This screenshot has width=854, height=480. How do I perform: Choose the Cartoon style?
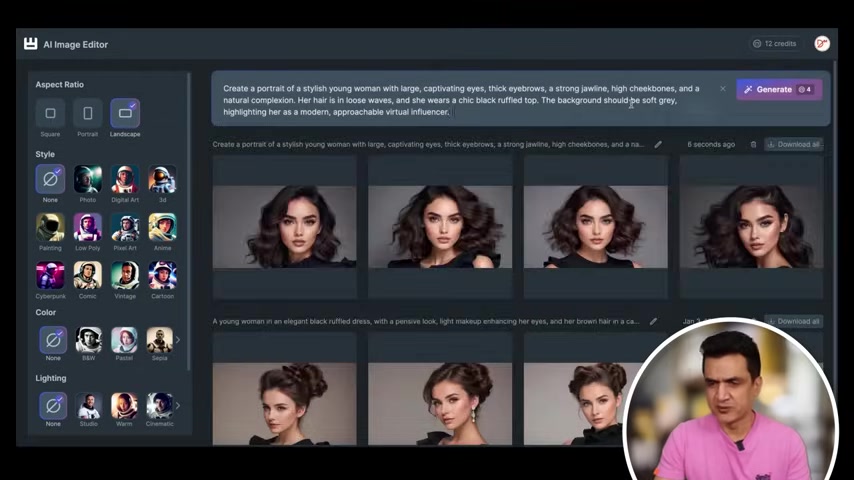(x=162, y=275)
